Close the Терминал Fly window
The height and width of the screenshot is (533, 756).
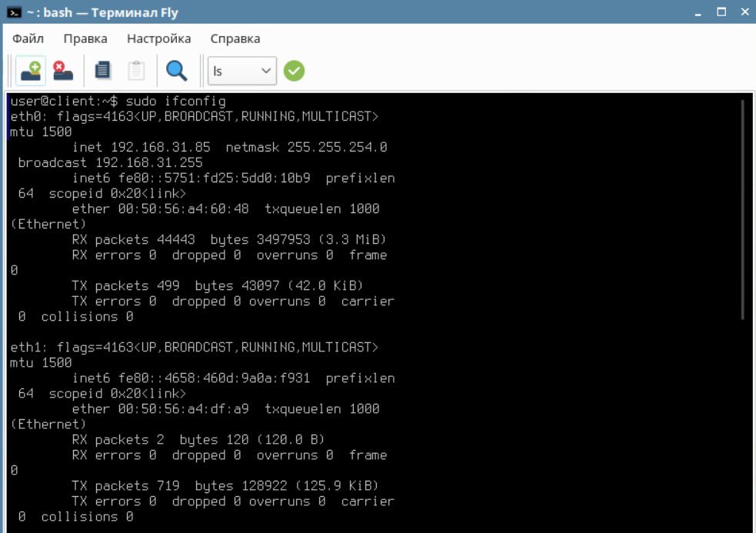[x=745, y=12]
